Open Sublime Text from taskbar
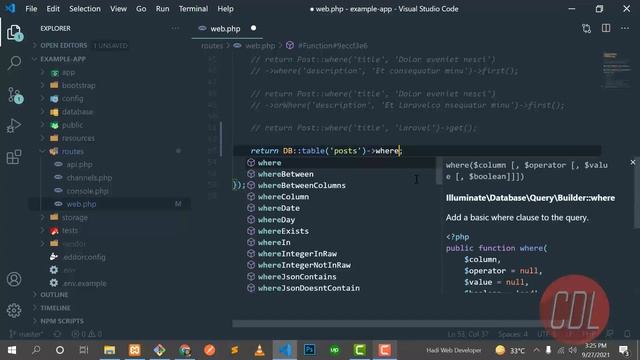640x360 pixels. coord(235,350)
